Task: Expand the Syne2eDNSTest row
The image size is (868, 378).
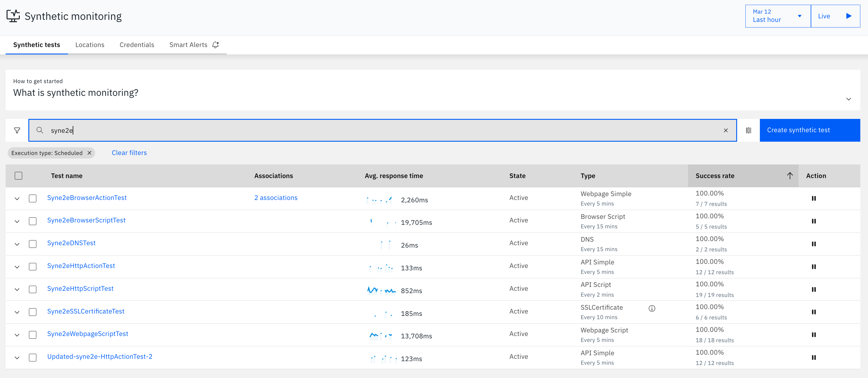Action: 17,244
